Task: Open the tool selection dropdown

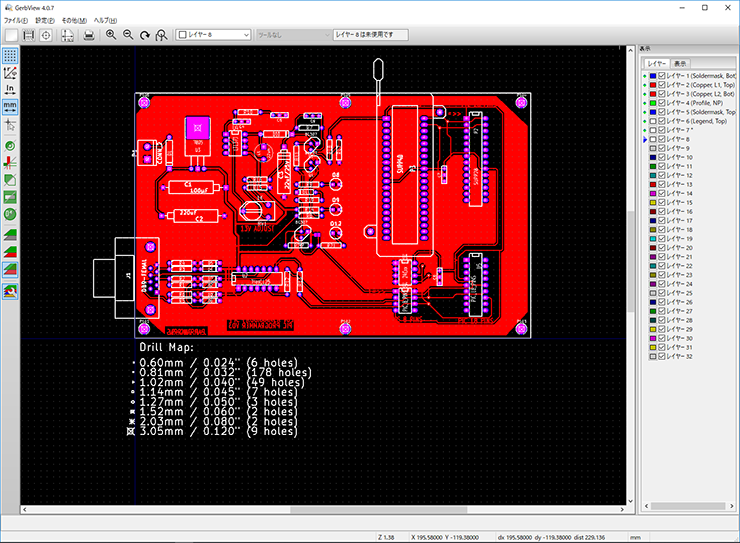Action: tap(290, 35)
